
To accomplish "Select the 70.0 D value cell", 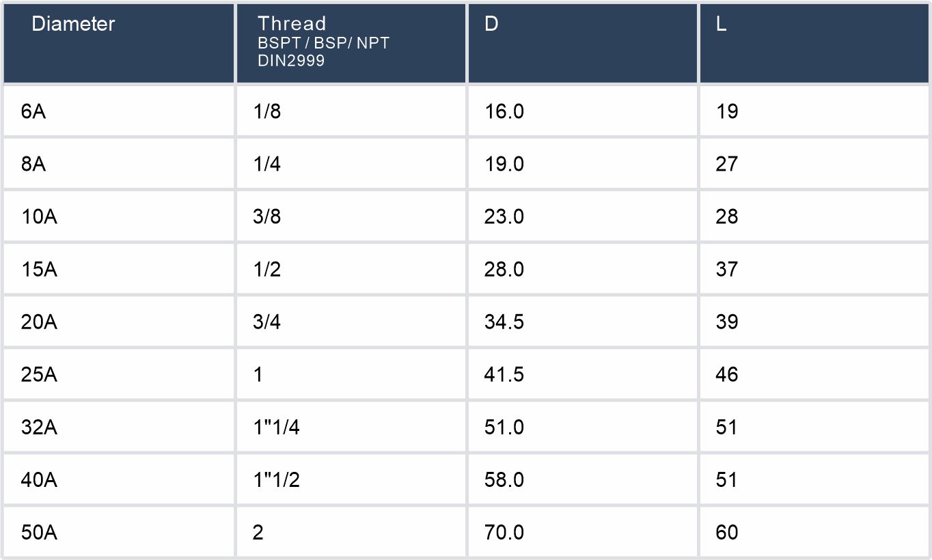I will pos(504,532).
